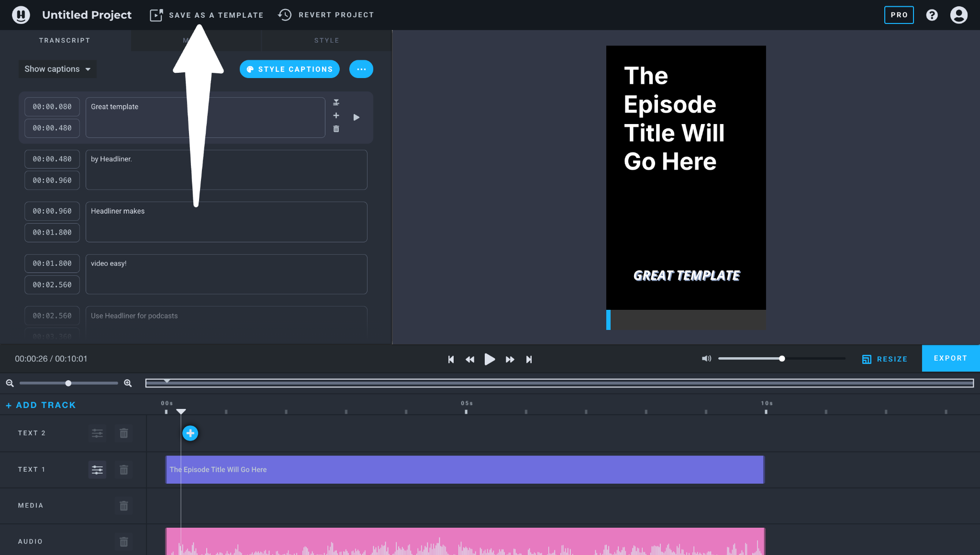Click the volume slider handle

[x=782, y=359]
